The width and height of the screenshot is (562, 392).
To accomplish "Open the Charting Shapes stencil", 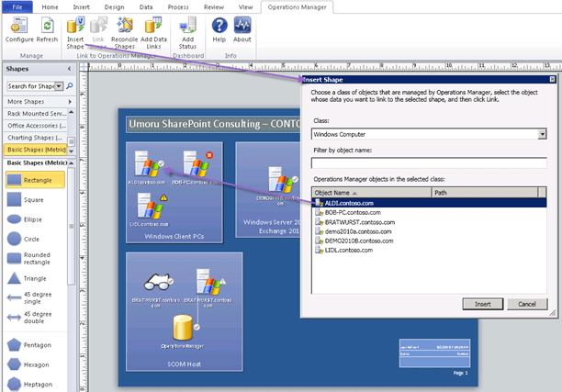I will (35, 138).
